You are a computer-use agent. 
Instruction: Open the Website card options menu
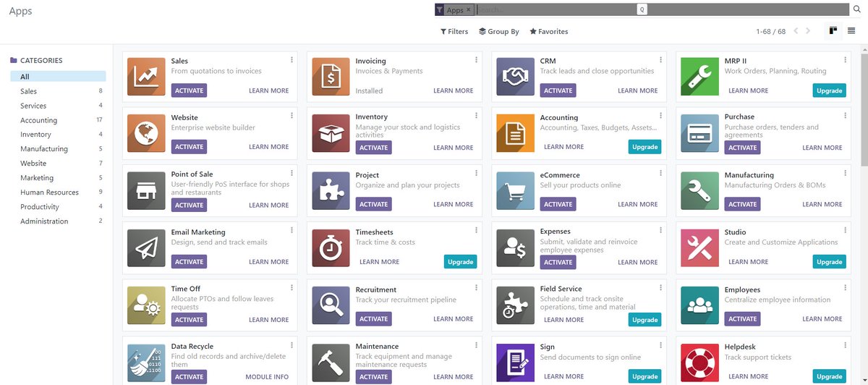click(x=292, y=117)
